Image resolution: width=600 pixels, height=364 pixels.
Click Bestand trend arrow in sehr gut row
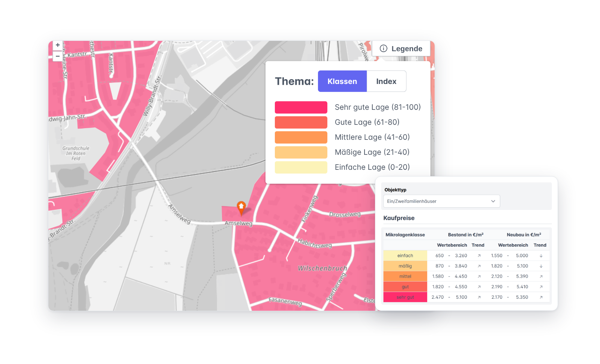click(x=479, y=297)
